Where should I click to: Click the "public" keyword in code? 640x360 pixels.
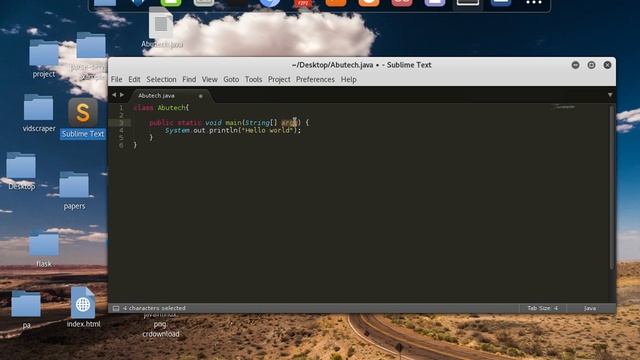coord(161,122)
